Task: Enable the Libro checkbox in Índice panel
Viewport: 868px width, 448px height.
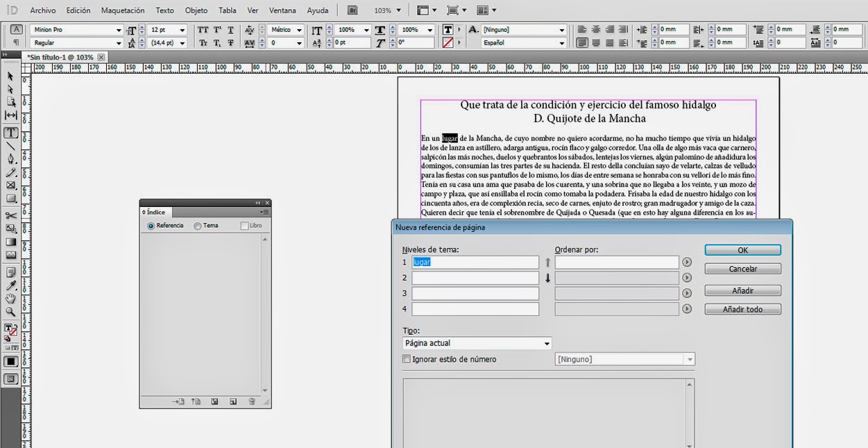Action: tap(244, 226)
